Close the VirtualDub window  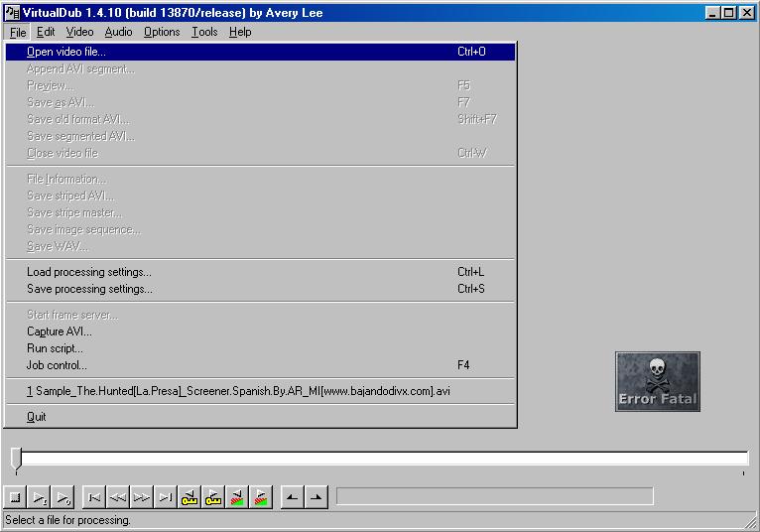pyautogui.click(x=747, y=13)
